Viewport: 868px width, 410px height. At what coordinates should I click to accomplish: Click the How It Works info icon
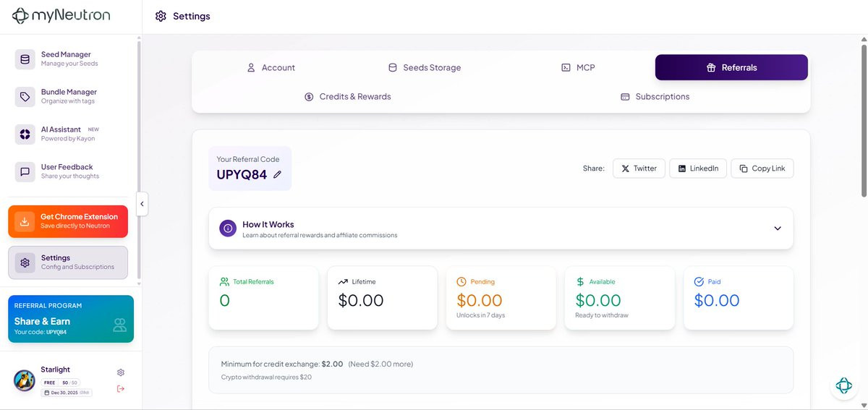coord(228,229)
